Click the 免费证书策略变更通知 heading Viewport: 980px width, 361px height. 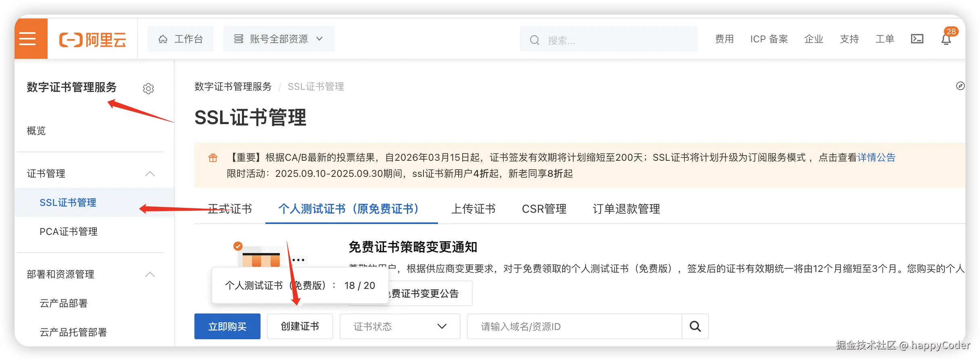pos(413,247)
